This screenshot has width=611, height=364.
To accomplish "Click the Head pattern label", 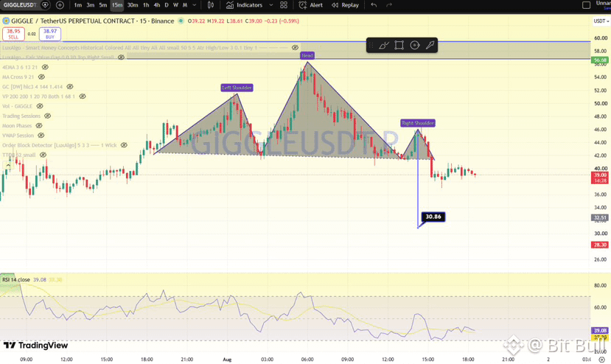I will pyautogui.click(x=307, y=56).
